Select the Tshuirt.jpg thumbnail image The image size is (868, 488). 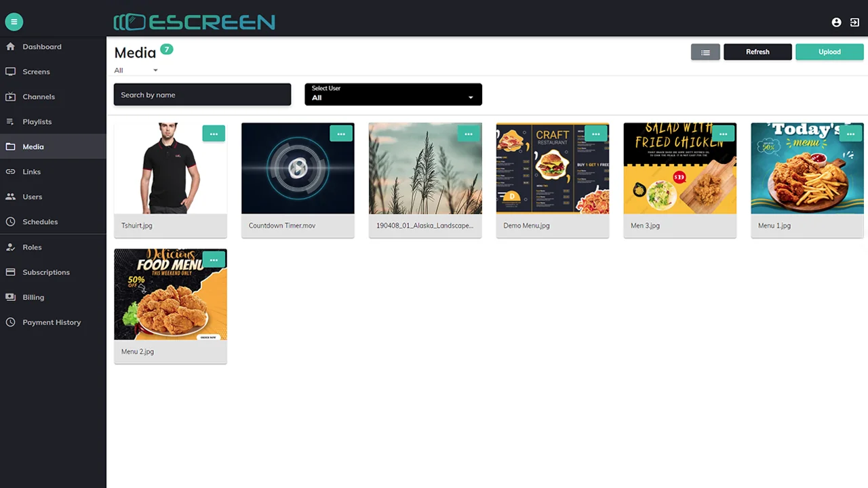click(x=170, y=168)
